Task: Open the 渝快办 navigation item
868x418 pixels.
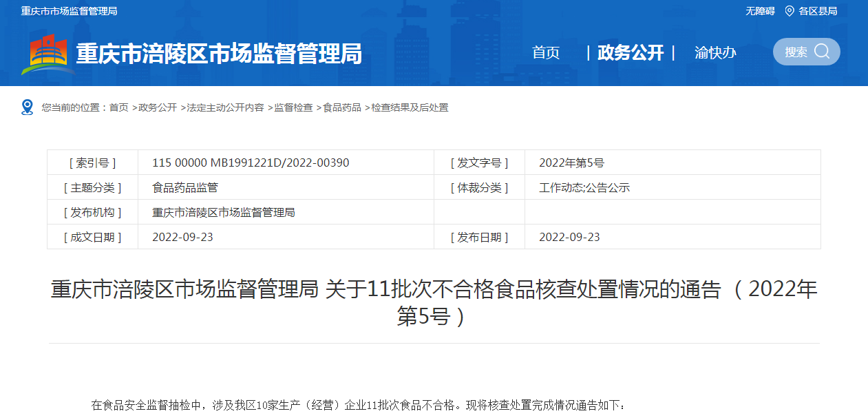Action: [x=715, y=53]
